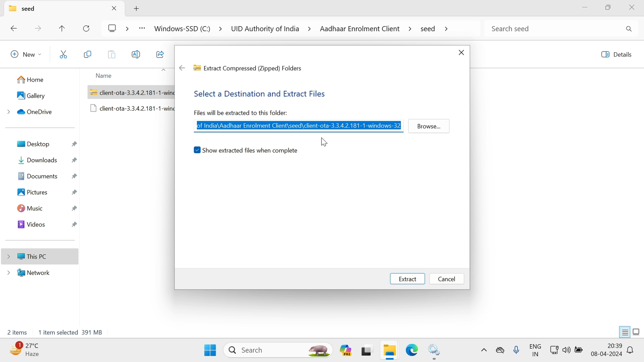Click the Copy icon in toolbar
Viewport: 644px width, 362px height.
[87, 54]
